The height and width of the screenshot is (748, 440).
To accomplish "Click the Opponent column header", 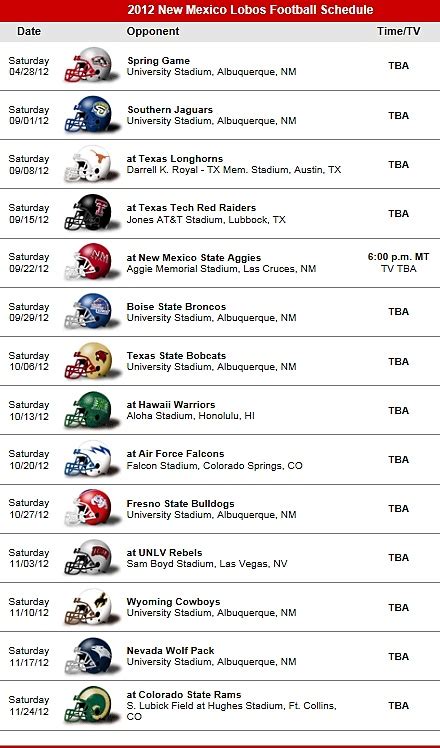I will [x=153, y=31].
